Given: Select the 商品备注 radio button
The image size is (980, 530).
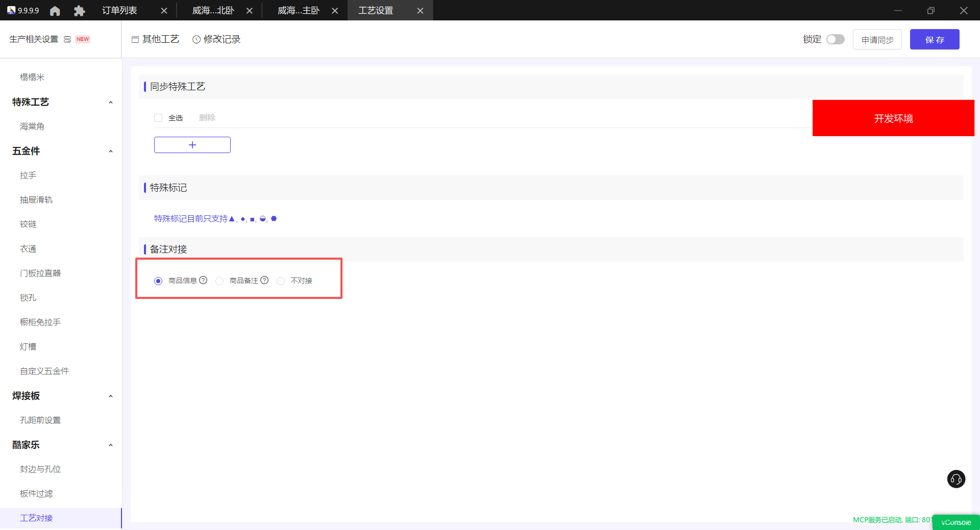Looking at the screenshot, I should pyautogui.click(x=219, y=281).
